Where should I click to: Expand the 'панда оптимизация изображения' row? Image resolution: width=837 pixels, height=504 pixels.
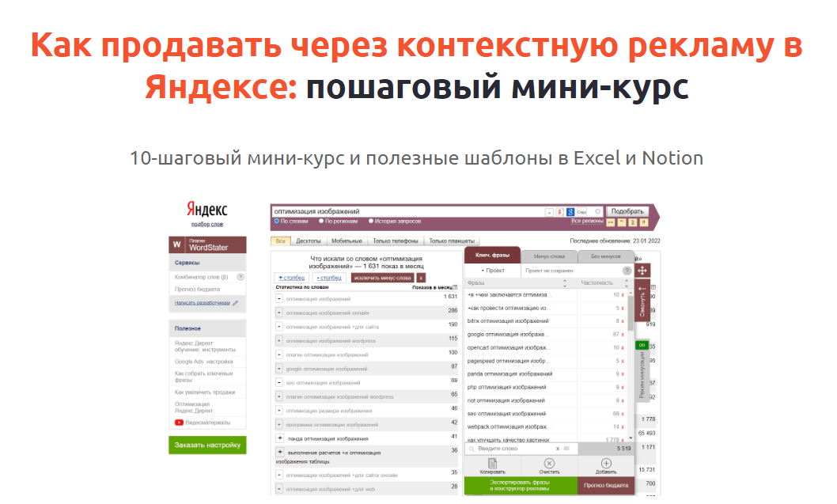coord(279,438)
